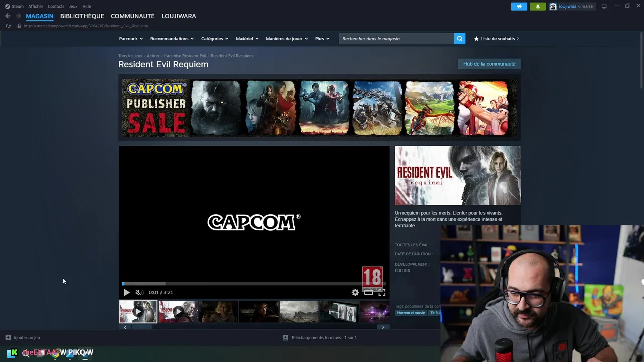Open the Jeux menu

click(73, 6)
